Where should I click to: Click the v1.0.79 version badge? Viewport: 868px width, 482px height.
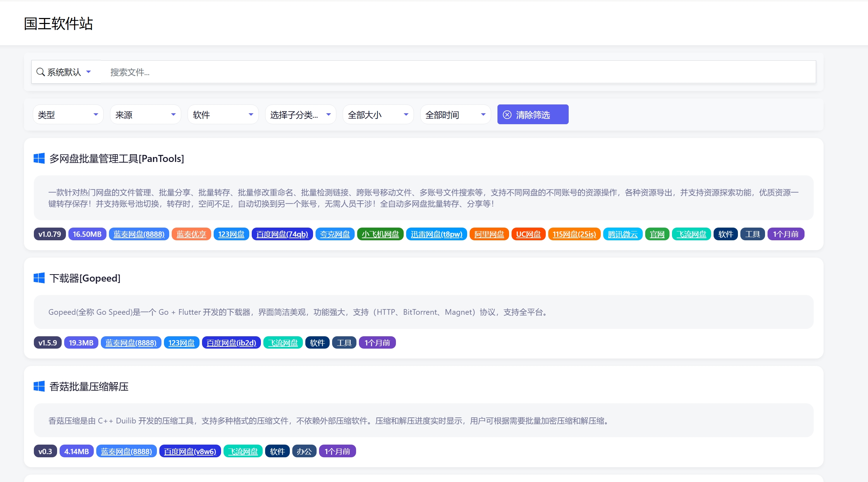(50, 234)
